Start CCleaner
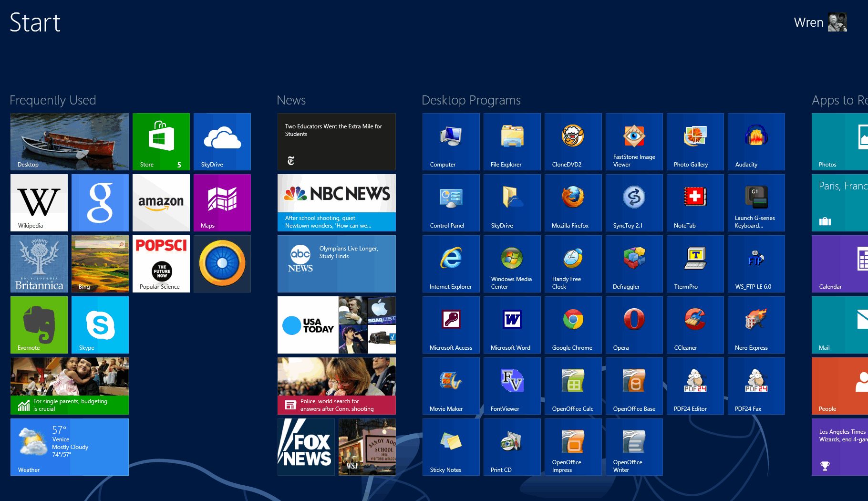This screenshot has width=868, height=501. 695,325
